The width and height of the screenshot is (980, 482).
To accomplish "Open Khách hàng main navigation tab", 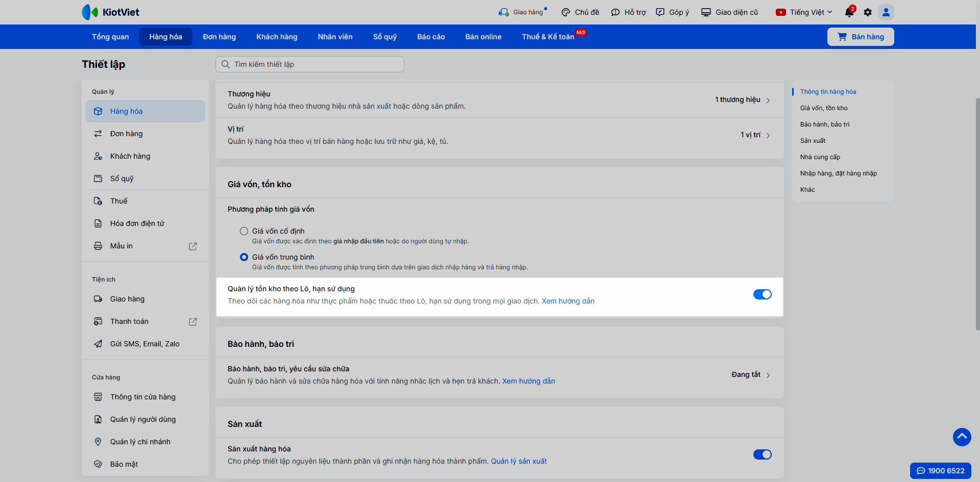I will tap(277, 37).
